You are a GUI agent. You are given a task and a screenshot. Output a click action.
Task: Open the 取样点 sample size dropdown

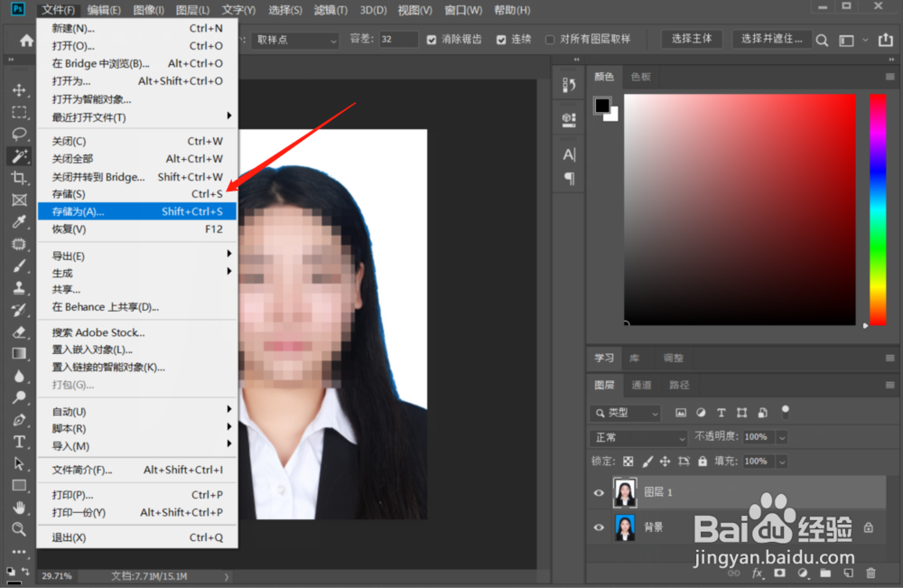[295, 41]
